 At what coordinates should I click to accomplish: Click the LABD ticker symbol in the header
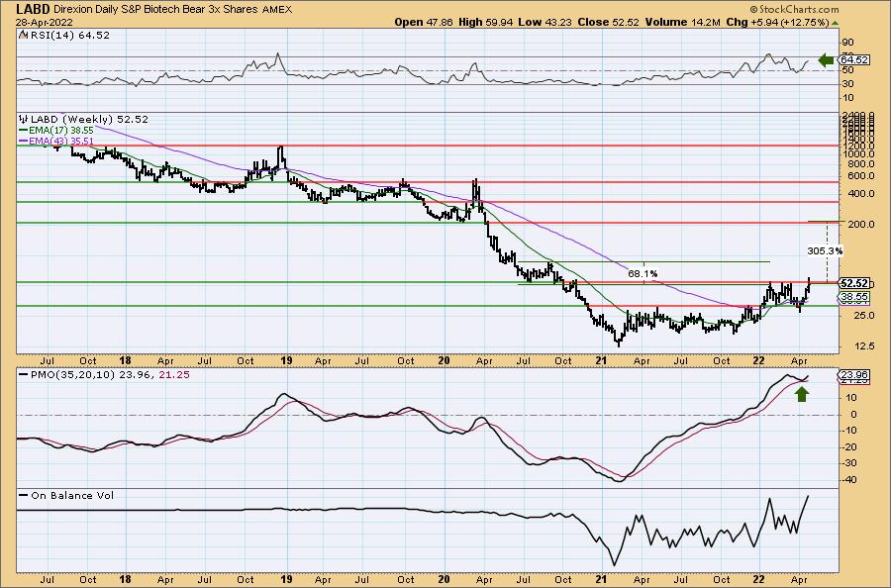coord(33,9)
